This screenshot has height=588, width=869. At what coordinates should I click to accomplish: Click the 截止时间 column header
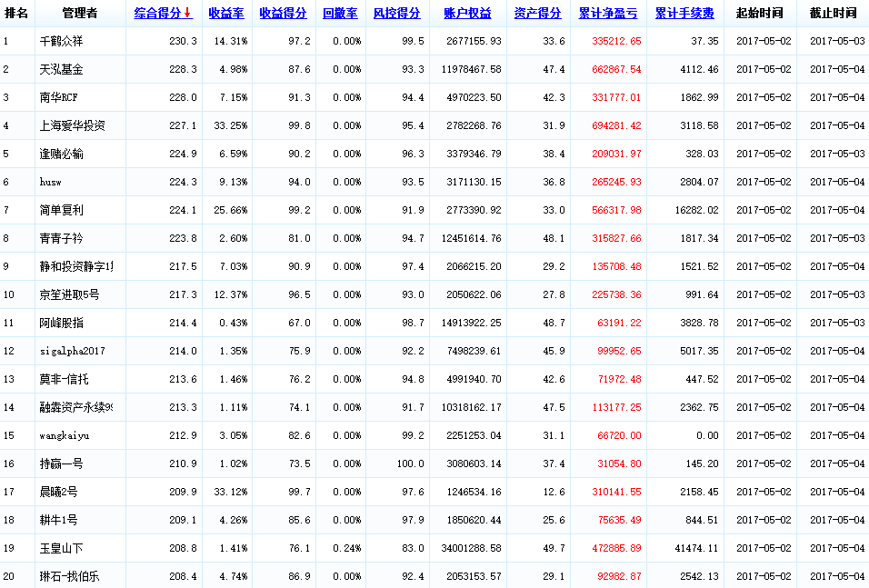tap(833, 13)
